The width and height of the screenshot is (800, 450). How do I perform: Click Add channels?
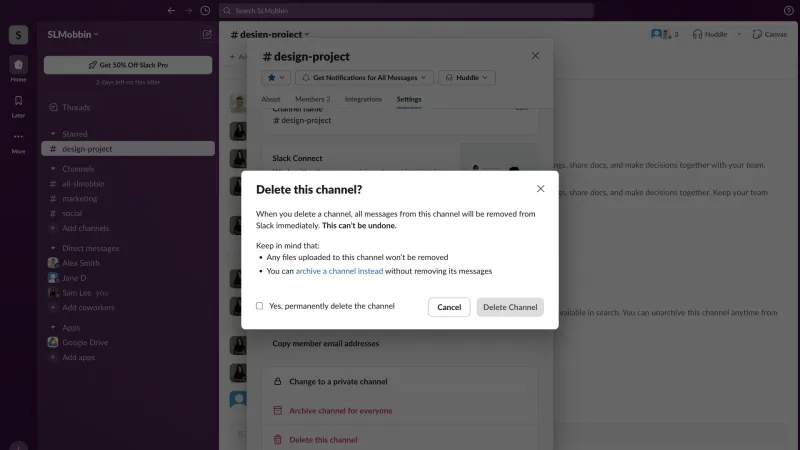point(85,228)
